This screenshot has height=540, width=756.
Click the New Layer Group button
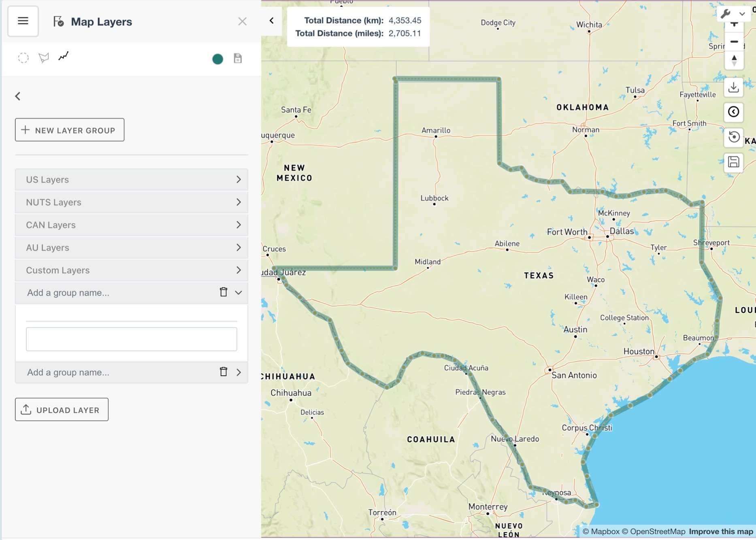tap(70, 130)
